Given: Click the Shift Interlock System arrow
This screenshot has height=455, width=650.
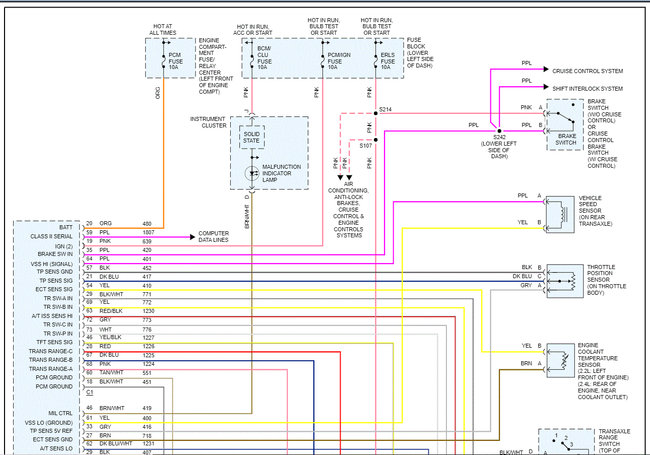Looking at the screenshot, I should pos(546,87).
